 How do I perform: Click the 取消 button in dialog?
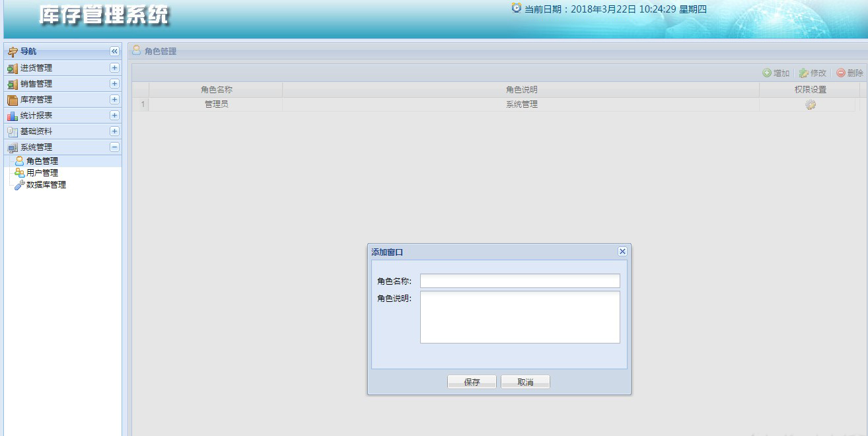pyautogui.click(x=525, y=382)
